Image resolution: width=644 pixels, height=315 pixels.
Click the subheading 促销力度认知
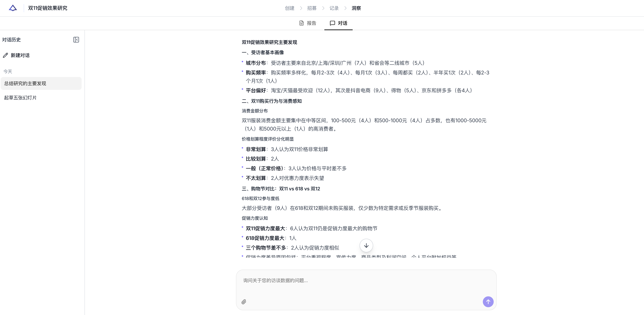[254, 218]
